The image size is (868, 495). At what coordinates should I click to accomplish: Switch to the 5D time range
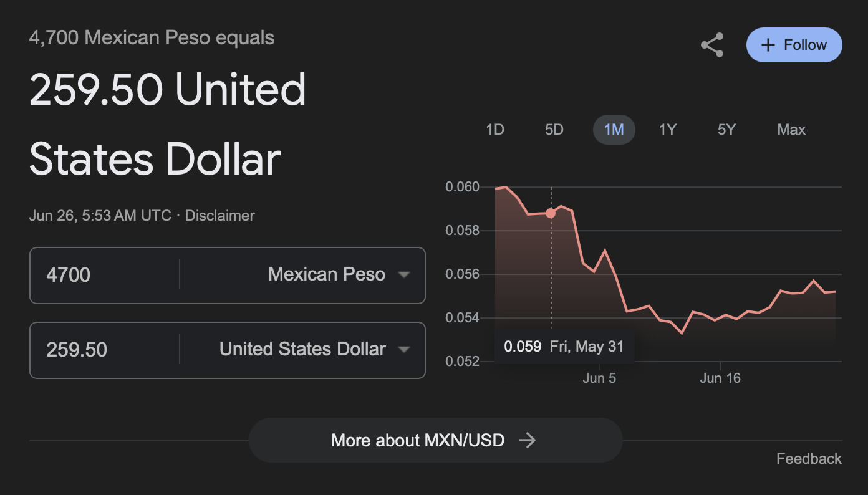(554, 130)
